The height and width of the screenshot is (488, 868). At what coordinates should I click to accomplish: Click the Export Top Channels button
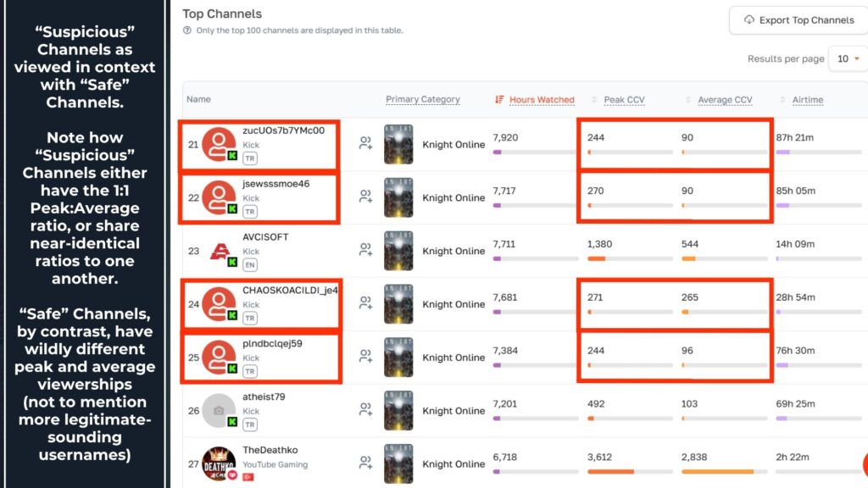pos(797,20)
